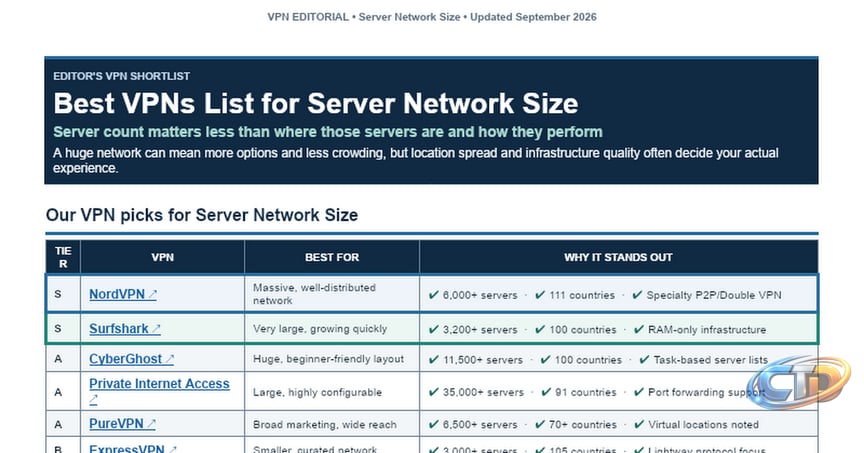Click the green subtitle about server count

click(328, 132)
